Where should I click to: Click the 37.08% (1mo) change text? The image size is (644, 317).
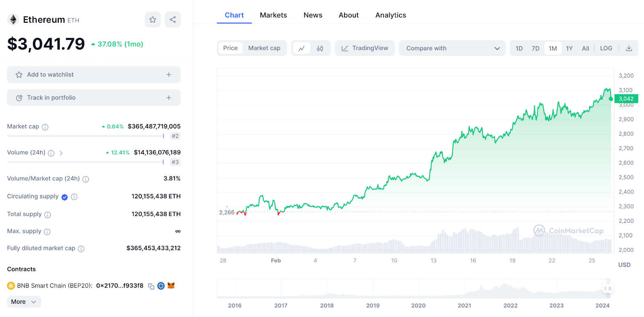point(120,44)
